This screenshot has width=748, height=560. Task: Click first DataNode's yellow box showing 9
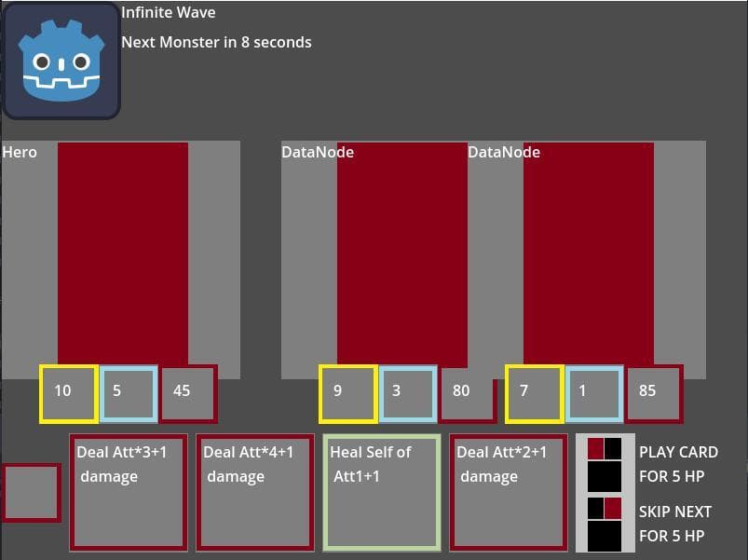coord(348,394)
